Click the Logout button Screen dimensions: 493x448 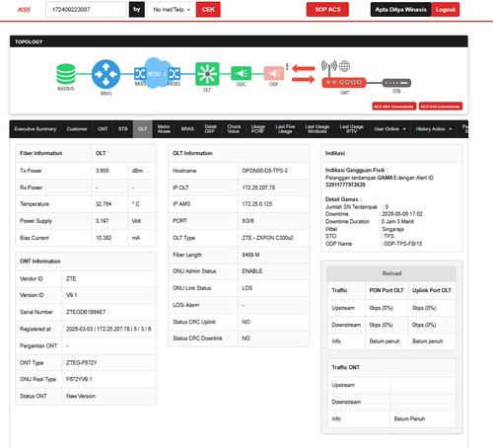pyautogui.click(x=446, y=10)
